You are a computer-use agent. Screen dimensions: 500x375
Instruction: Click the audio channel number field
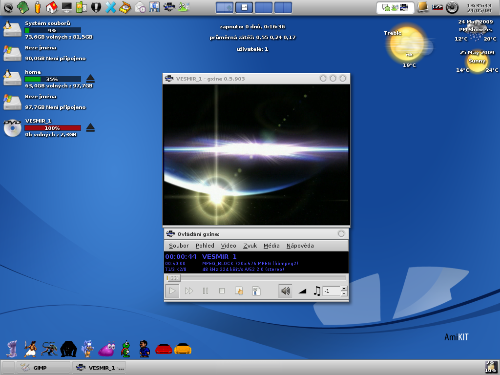point(332,291)
